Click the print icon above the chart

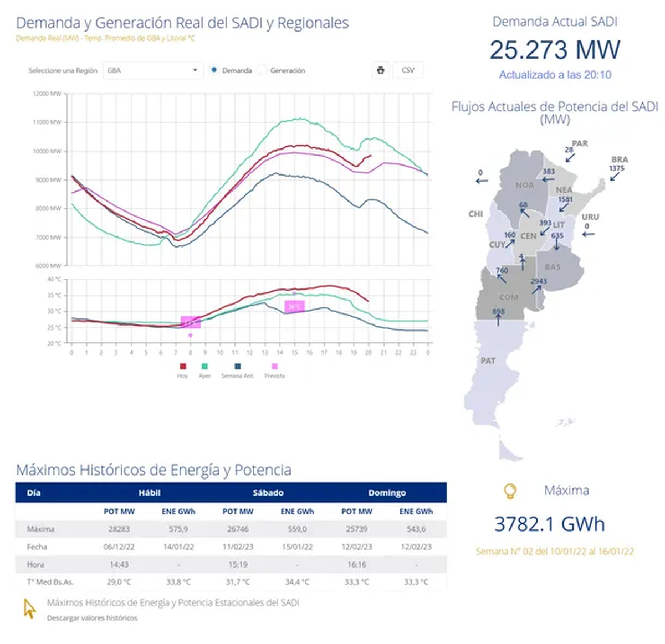pyautogui.click(x=380, y=70)
